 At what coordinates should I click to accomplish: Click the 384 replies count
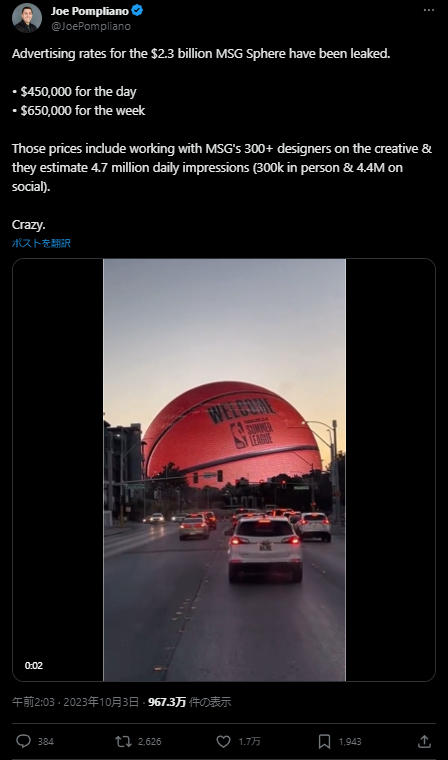point(46,742)
